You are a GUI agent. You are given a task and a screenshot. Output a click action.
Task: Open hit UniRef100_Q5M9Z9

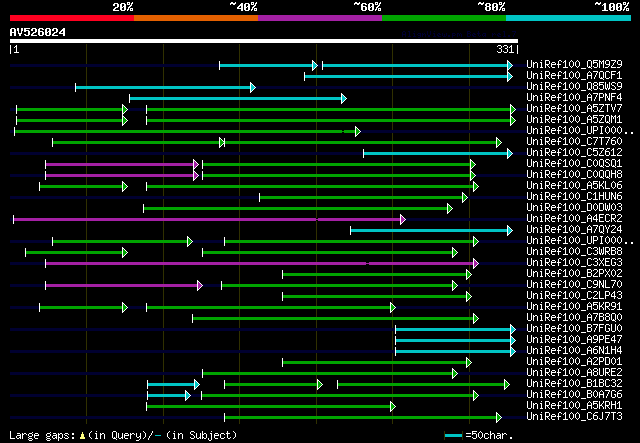click(574, 65)
